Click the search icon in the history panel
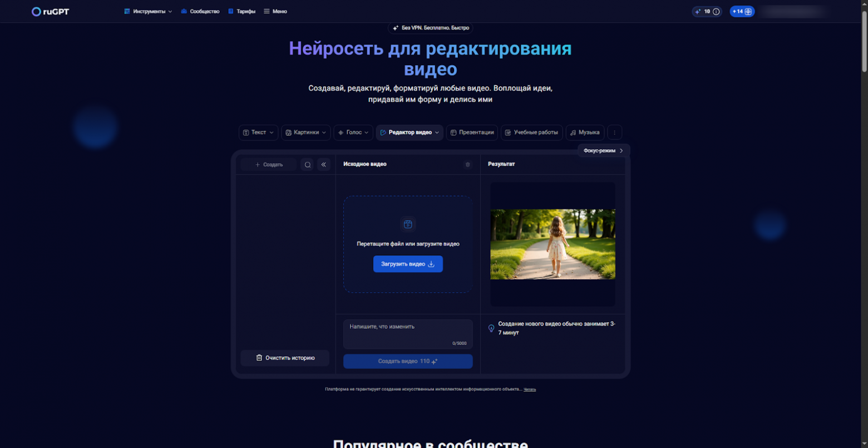The height and width of the screenshot is (448, 868). click(x=307, y=164)
